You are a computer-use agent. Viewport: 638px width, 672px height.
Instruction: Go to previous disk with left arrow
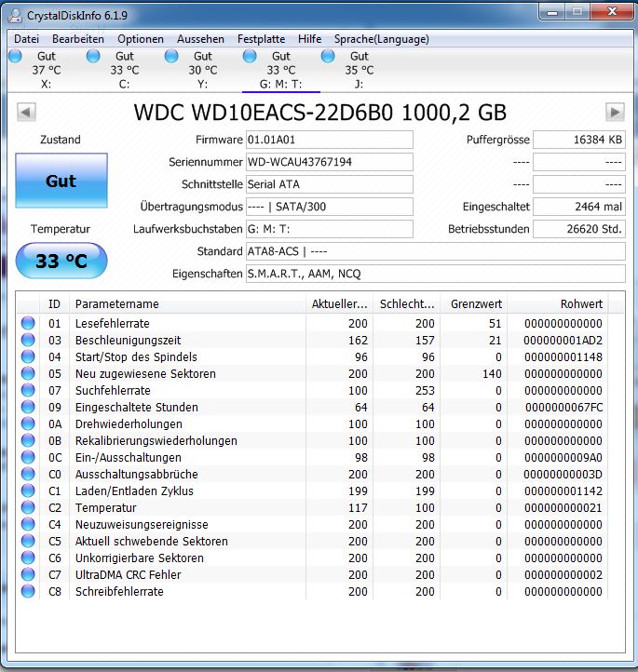(26, 113)
